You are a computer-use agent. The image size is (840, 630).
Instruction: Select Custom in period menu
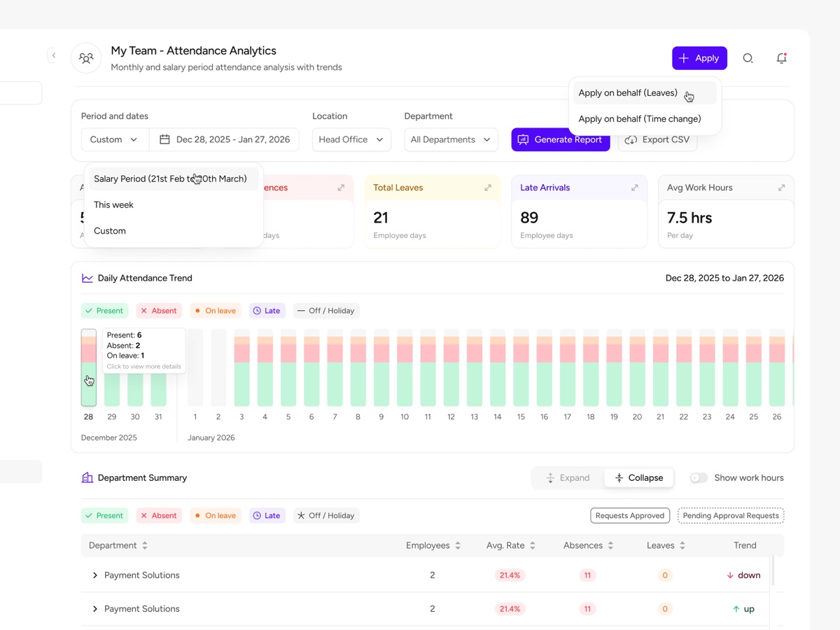(x=173, y=230)
